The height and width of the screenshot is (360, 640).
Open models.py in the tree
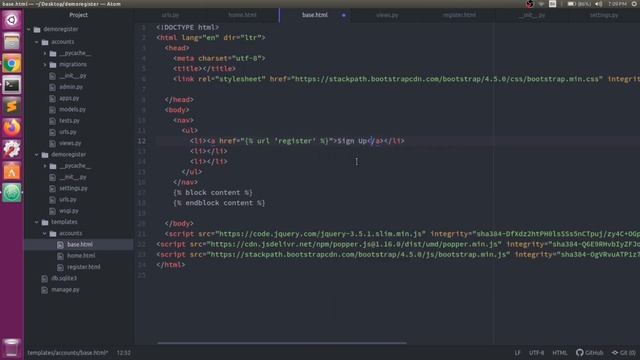pos(72,109)
